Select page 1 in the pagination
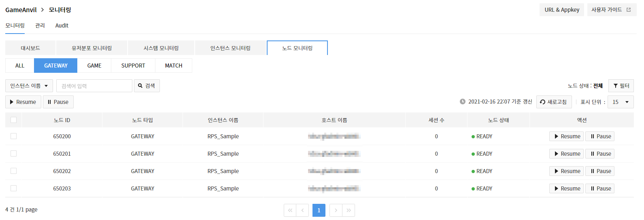 pyautogui.click(x=319, y=210)
